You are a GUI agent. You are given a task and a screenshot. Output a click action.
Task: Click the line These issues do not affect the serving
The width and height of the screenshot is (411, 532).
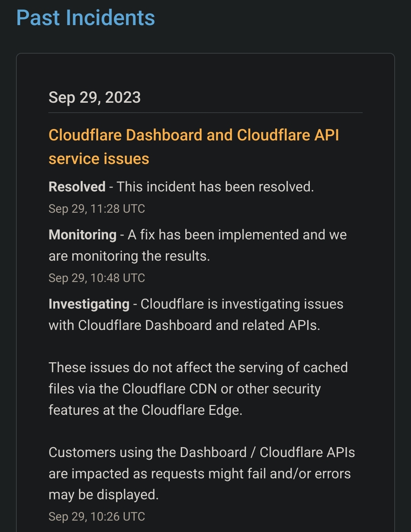pyautogui.click(x=198, y=368)
